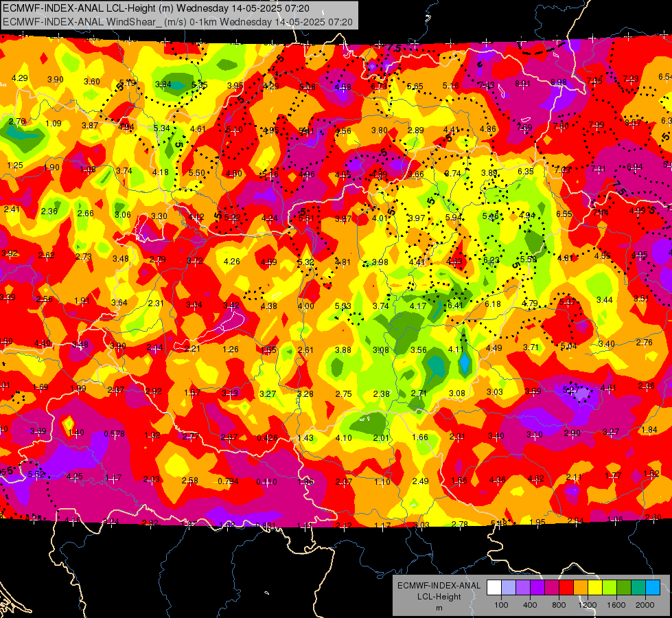672x618 pixels.
Task: Click the wind shear value 5.65
Action: tap(415, 87)
